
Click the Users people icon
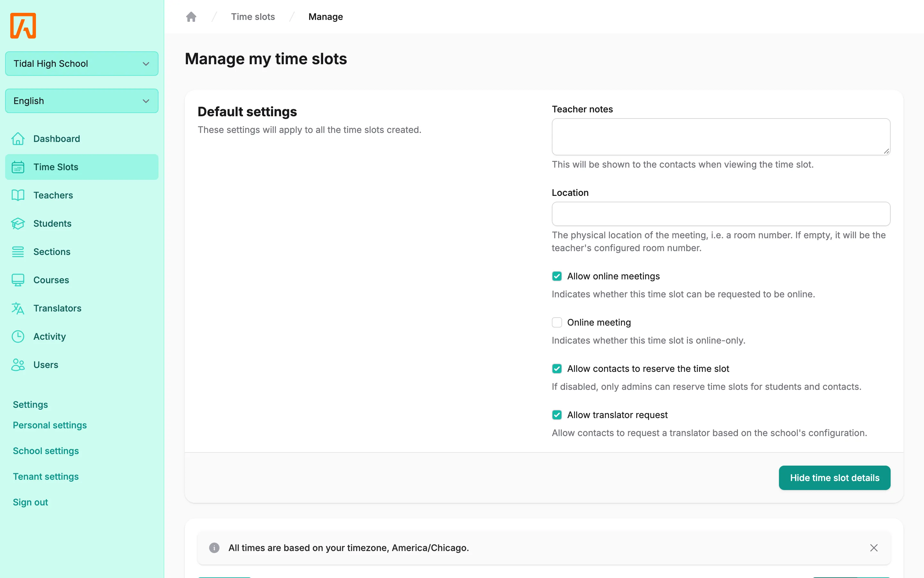pos(18,365)
